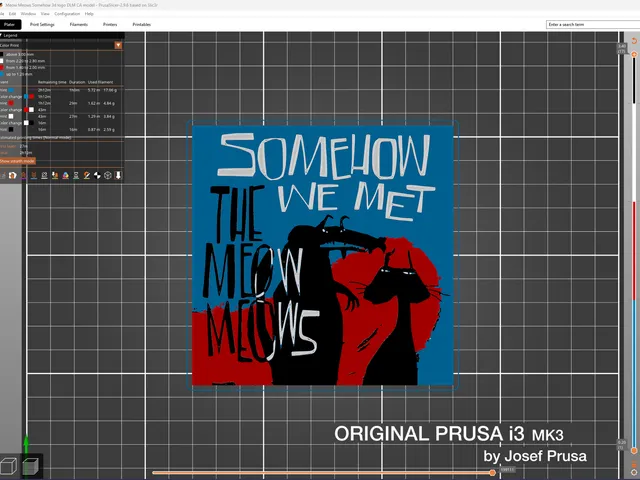
Task: Click the "4.84 g" filament weight value
Action: [109, 103]
